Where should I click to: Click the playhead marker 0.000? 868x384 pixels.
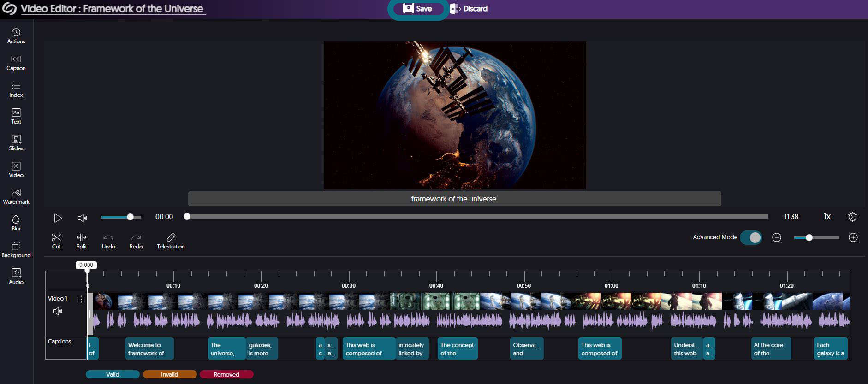click(86, 265)
